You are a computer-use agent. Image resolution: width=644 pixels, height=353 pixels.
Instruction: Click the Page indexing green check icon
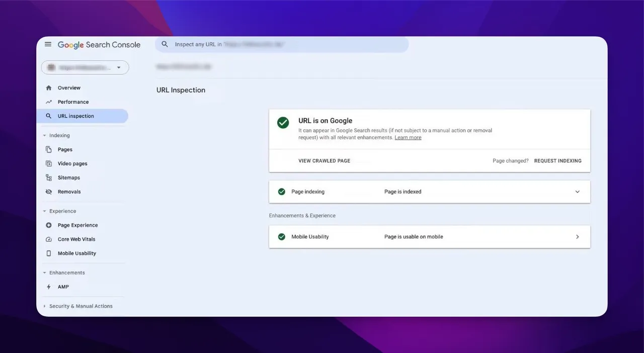pyautogui.click(x=282, y=192)
